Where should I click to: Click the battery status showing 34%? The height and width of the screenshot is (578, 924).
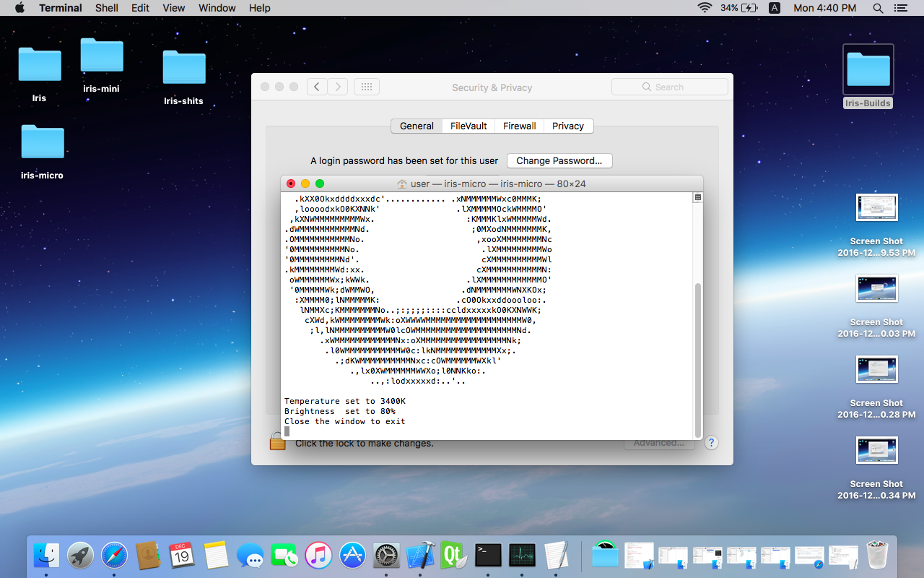738,8
